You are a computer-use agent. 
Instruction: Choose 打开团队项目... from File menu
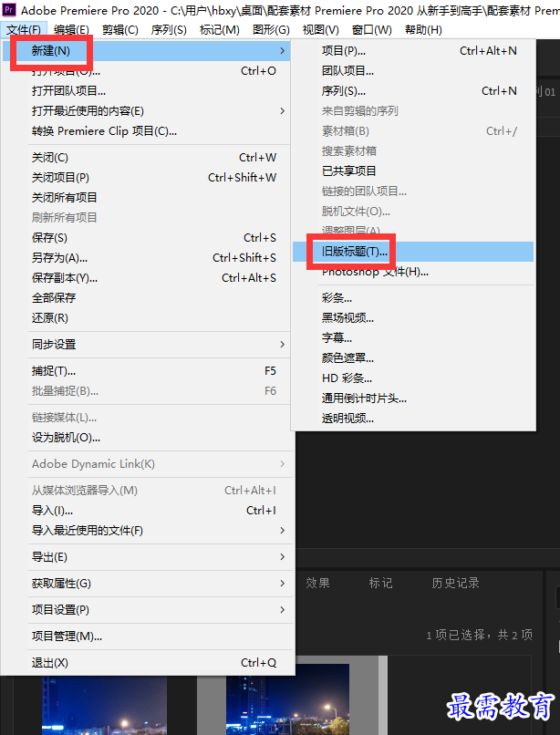coord(146,91)
